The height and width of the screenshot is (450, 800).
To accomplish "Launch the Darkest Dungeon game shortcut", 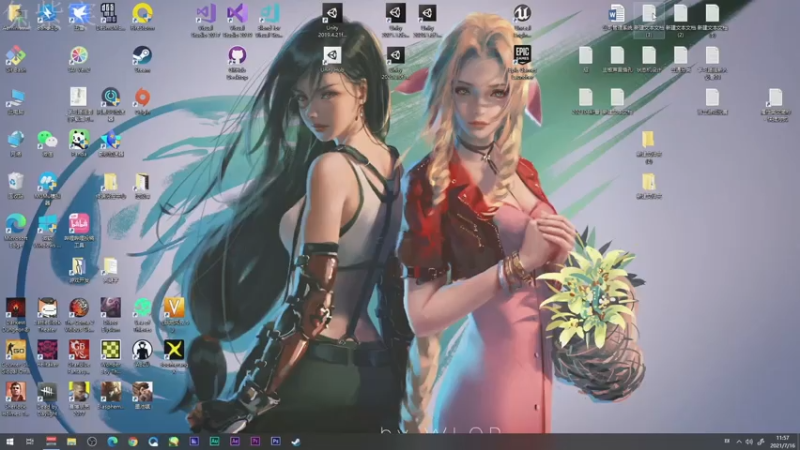I will [16, 315].
